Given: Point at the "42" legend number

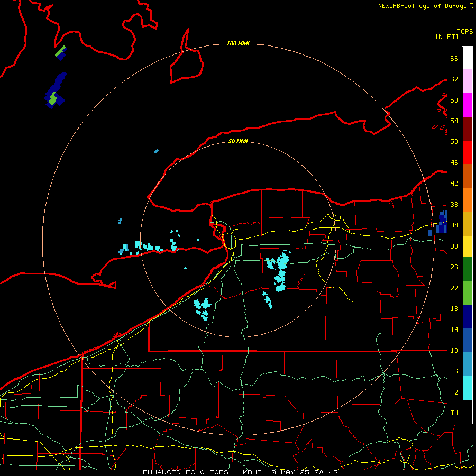Looking at the screenshot, I should click(x=454, y=184).
